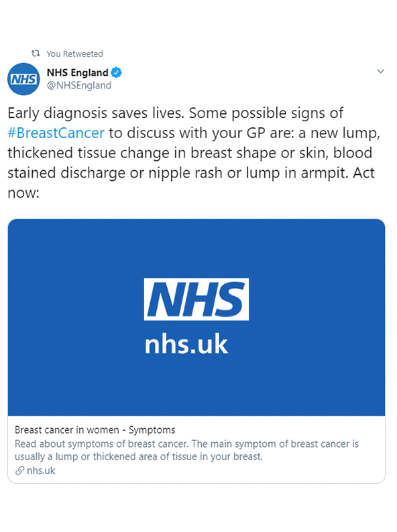397x532 pixels.
Task: Click the retweet arrows icon
Action: point(36,54)
